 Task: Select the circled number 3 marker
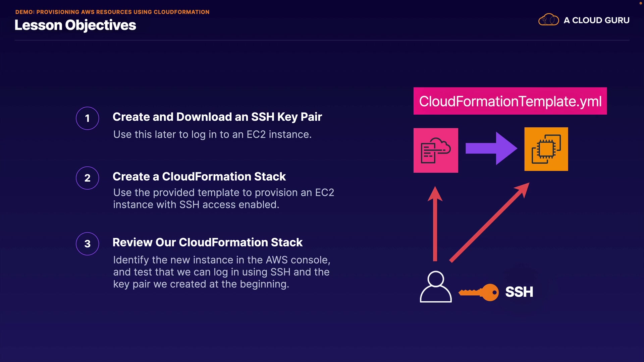tap(87, 244)
